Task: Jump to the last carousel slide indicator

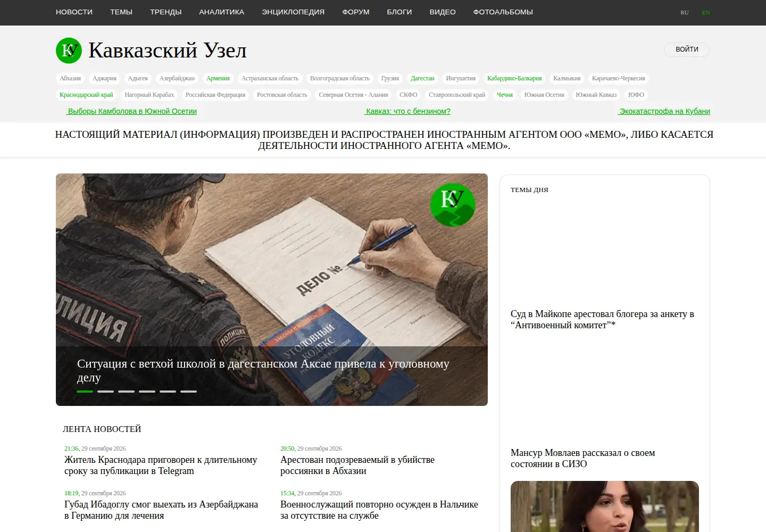Action: (188, 392)
